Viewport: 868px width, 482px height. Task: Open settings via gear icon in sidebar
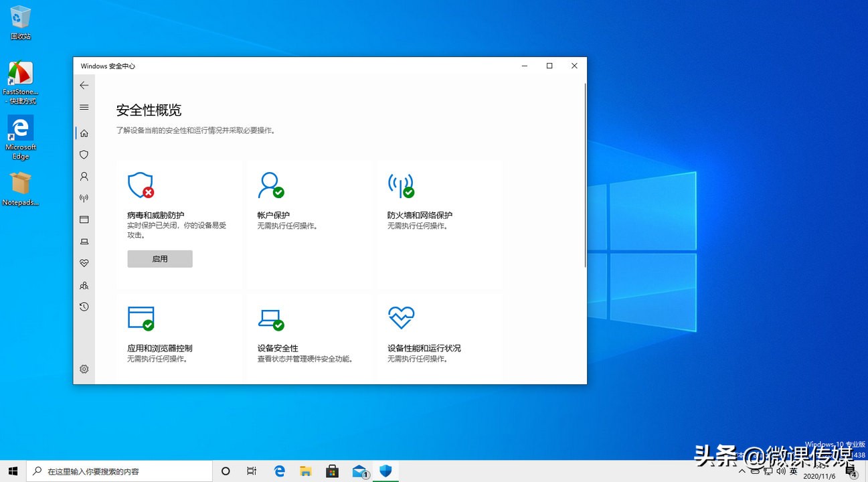[84, 368]
